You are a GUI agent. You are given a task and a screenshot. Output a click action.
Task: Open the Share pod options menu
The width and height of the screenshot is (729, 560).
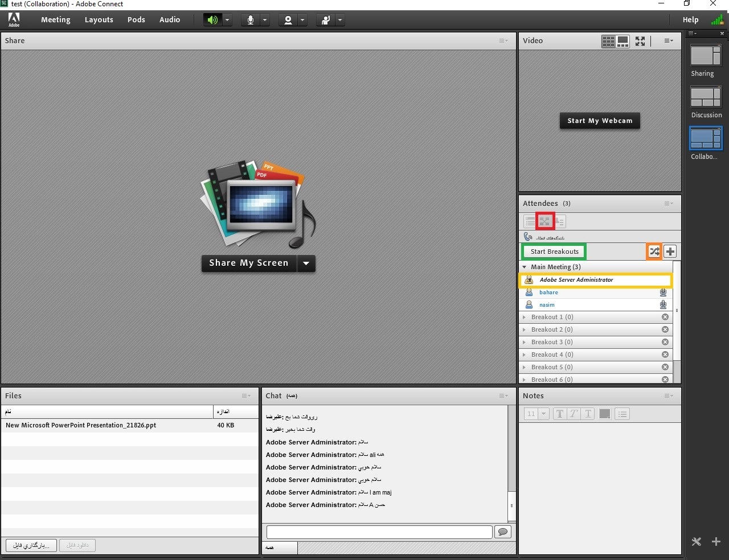[x=503, y=40]
